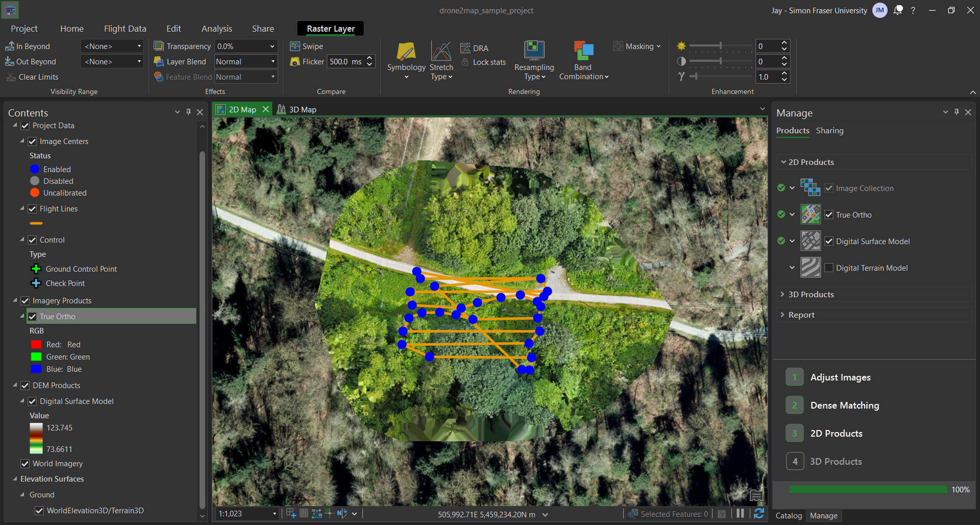Click the brightness enhancement slider

tap(720, 46)
